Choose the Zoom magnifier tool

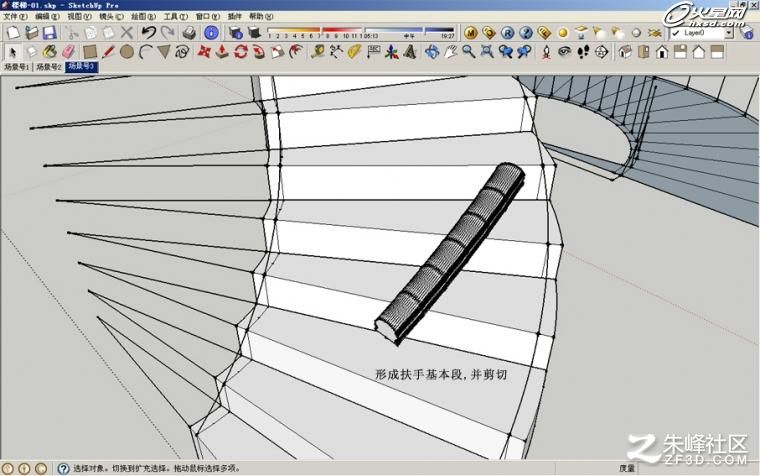pyautogui.click(x=469, y=51)
